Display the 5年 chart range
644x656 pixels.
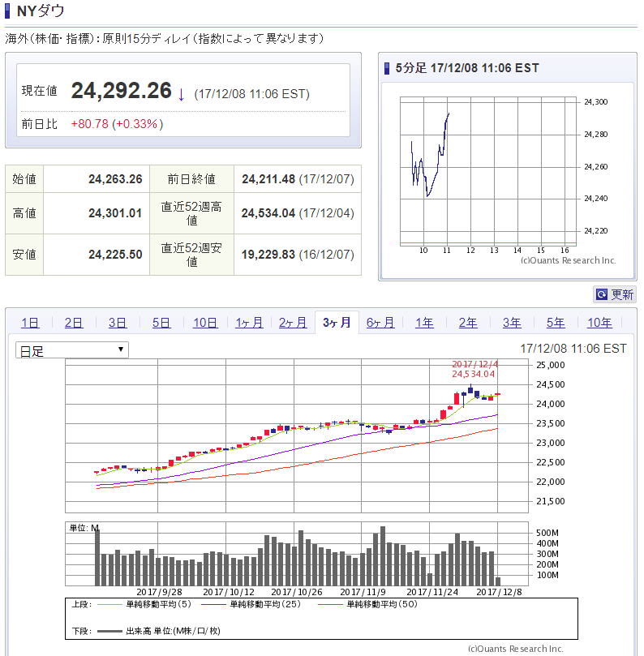(x=556, y=323)
